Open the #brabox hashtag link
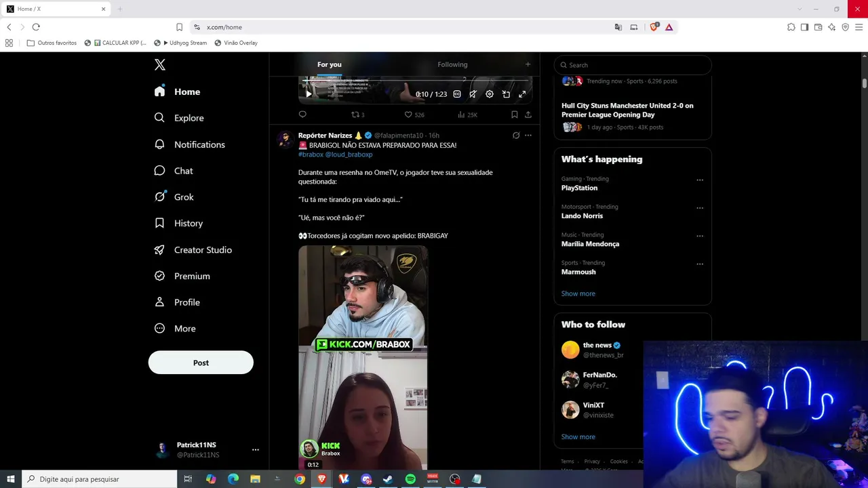This screenshot has width=868, height=488. click(x=311, y=155)
